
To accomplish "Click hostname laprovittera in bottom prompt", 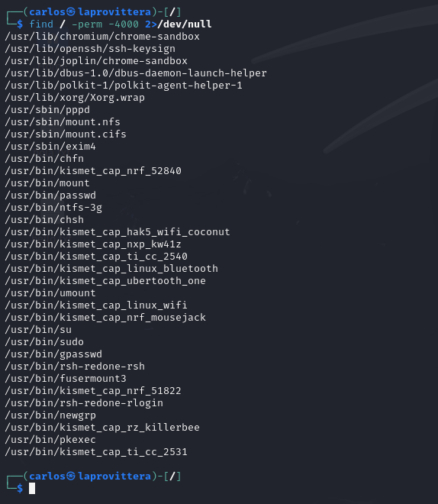I will pos(114,476).
